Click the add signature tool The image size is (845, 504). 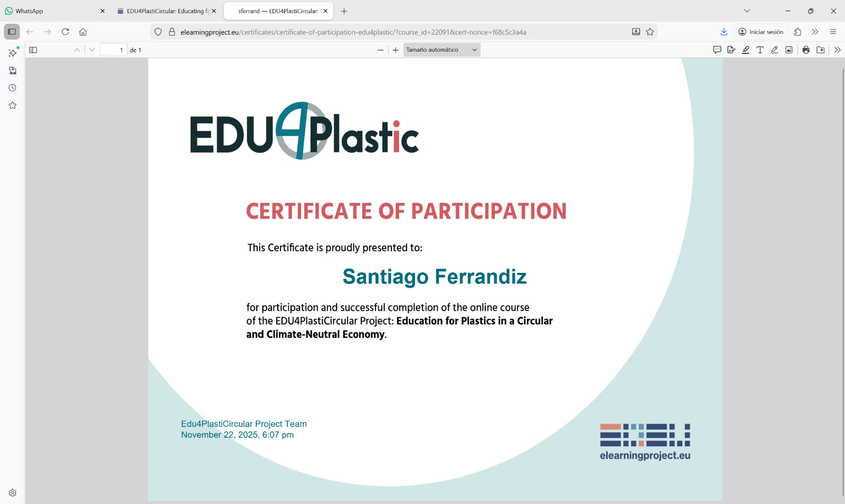pyautogui.click(x=731, y=50)
